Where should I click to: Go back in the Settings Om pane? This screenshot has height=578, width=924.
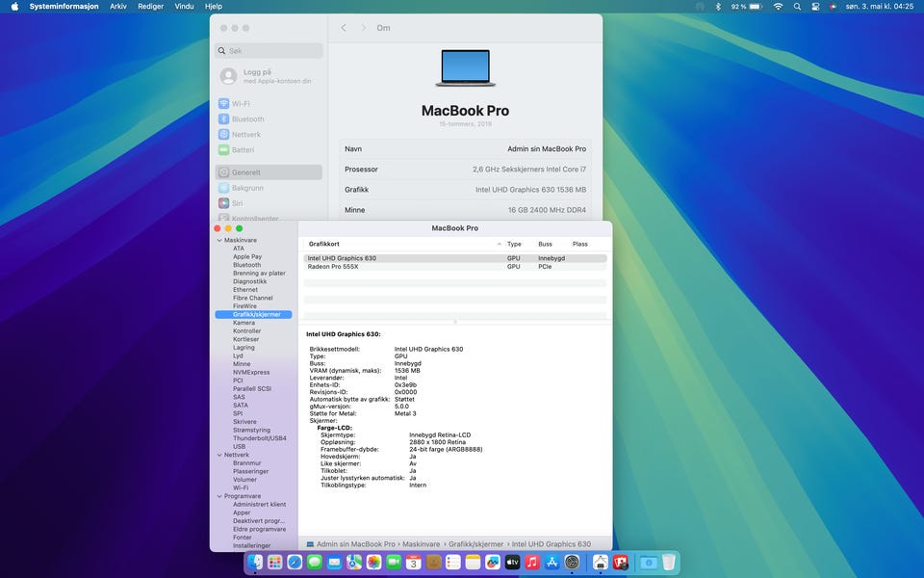(x=344, y=28)
